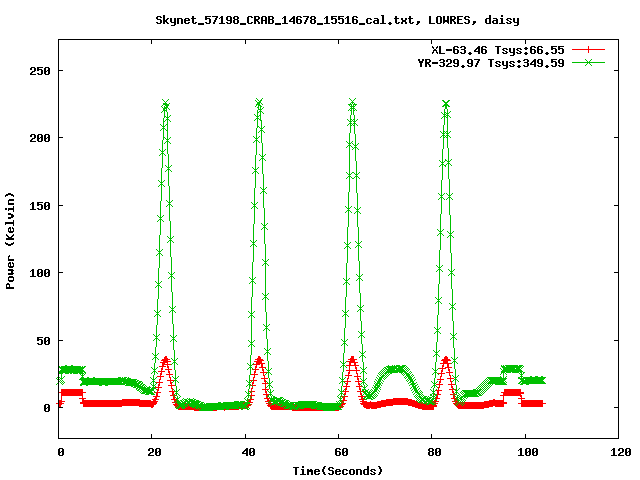
Task: Select the YR-329.97 Tsys:349.59 legend label
Action: coord(491,63)
